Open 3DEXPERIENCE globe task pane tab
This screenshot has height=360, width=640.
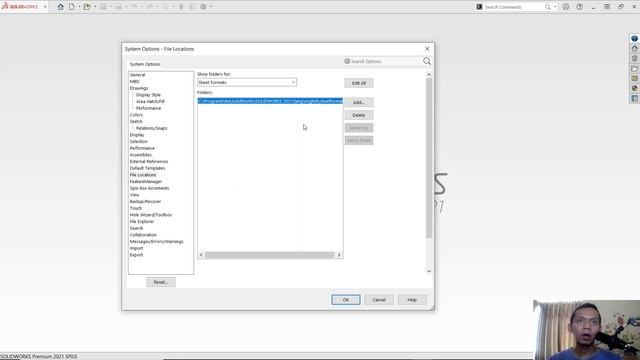[x=634, y=38]
